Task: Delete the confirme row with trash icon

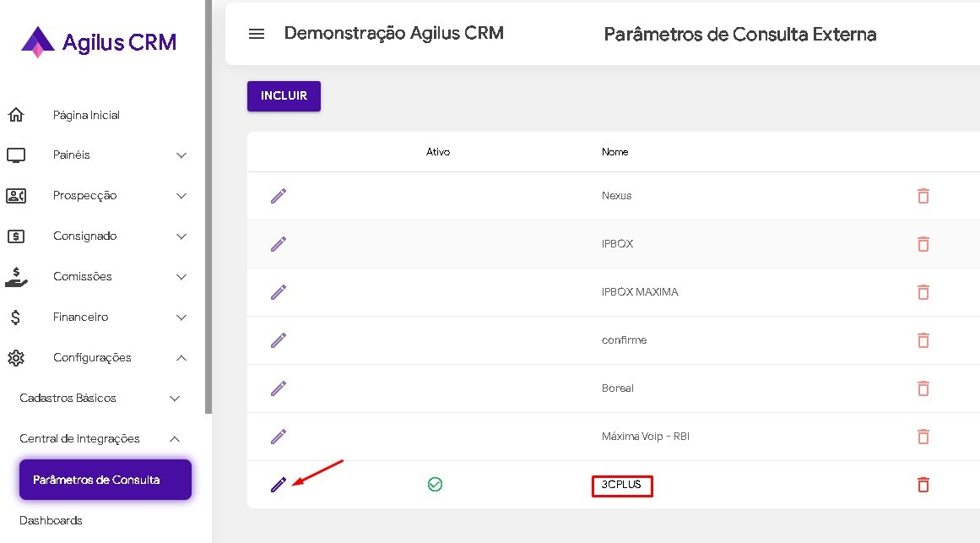Action: (923, 340)
